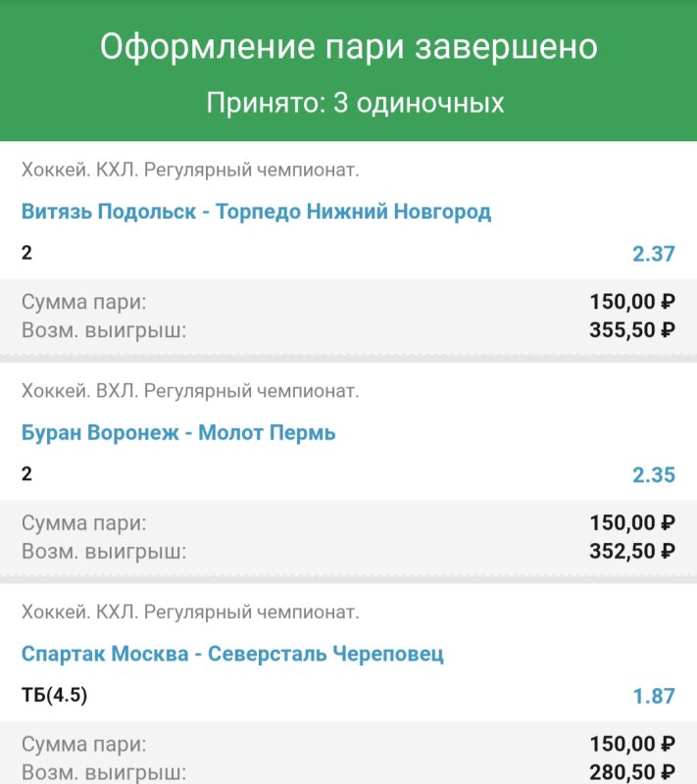
Task: Click the 352,50 ₽ possible winnings amount
Action: [x=632, y=551]
